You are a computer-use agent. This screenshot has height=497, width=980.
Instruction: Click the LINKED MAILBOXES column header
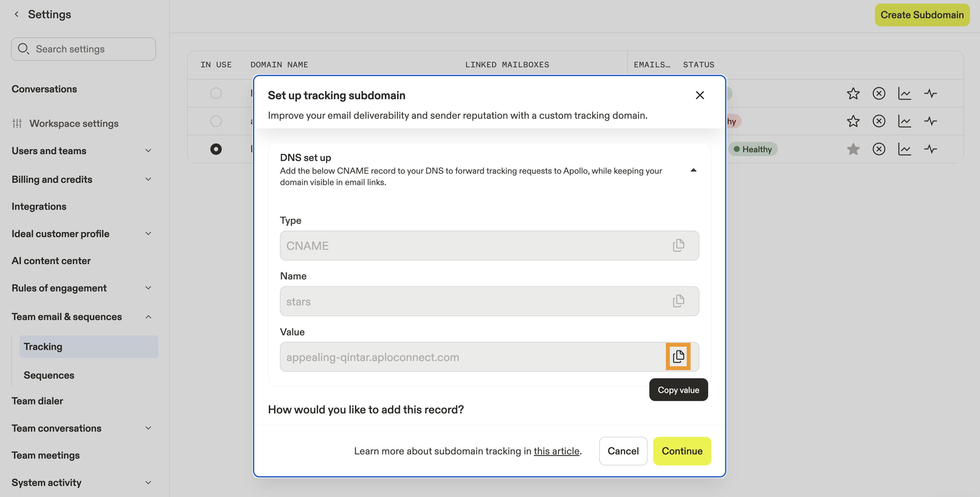pos(507,65)
